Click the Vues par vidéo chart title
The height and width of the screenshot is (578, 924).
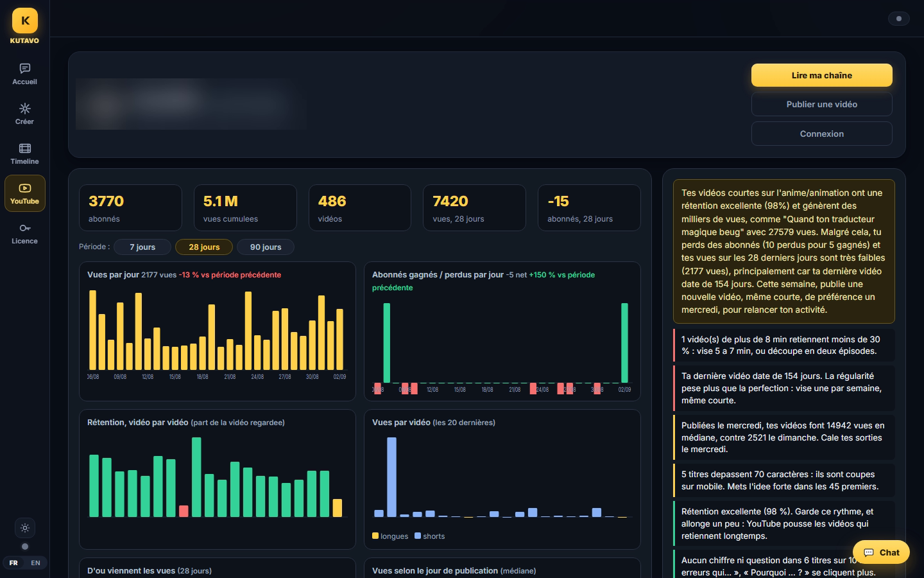401,423
